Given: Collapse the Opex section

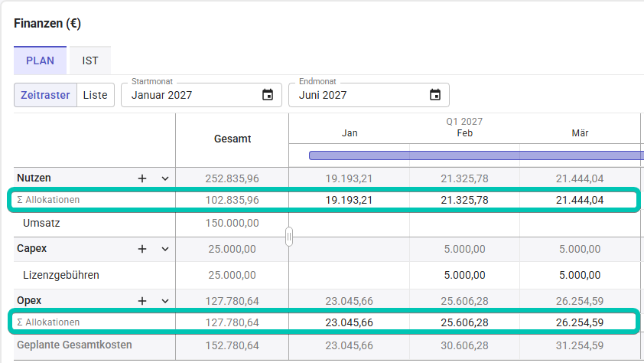Looking at the screenshot, I should pyautogui.click(x=164, y=301).
